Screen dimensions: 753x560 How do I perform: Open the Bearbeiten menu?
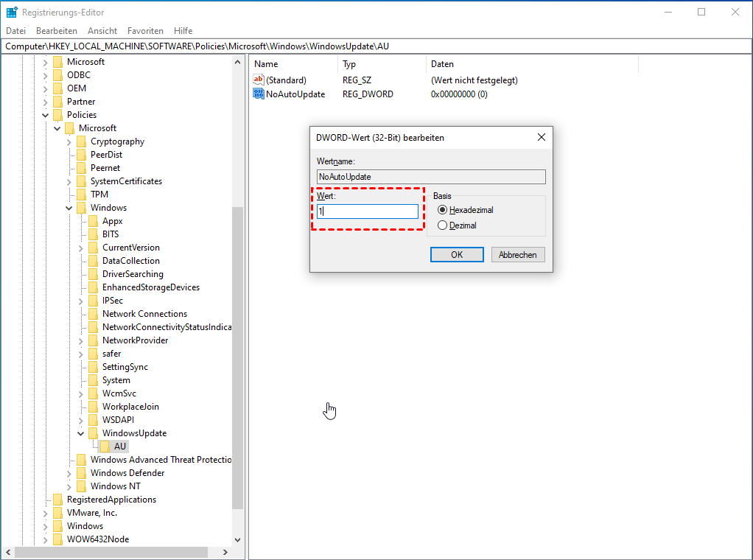click(x=57, y=31)
